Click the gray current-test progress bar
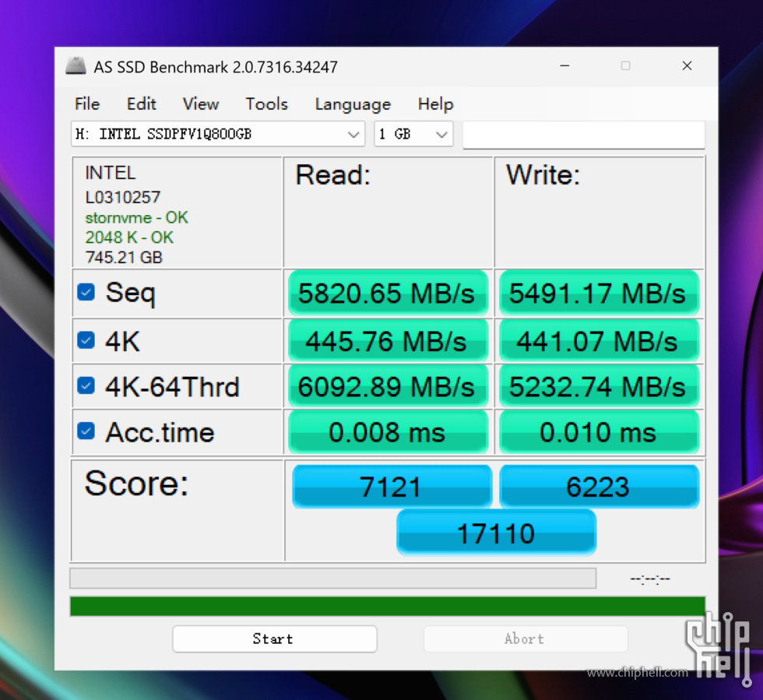Screen dimensions: 763x700 (x=333, y=579)
